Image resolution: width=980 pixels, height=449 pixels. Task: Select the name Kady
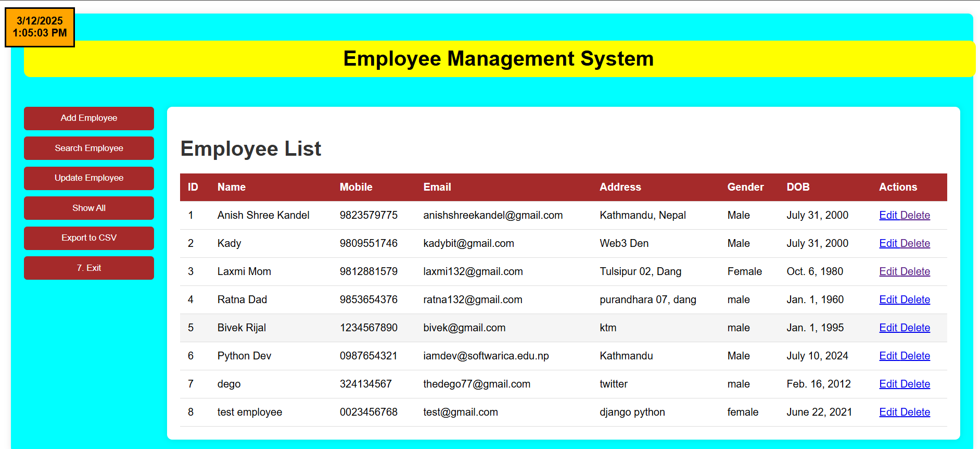230,243
